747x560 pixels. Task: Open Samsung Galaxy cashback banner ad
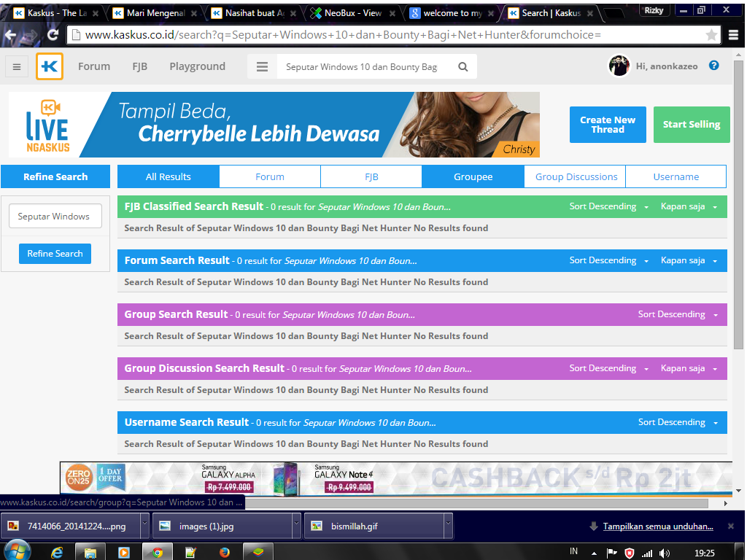pos(396,478)
